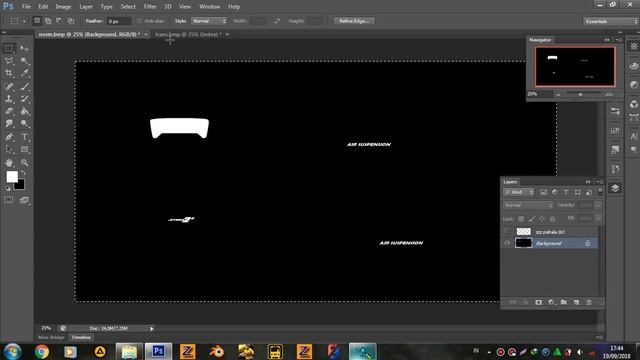Image resolution: width=640 pixels, height=360 pixels.
Task: Select the Healing Brush tool
Action: point(9,87)
